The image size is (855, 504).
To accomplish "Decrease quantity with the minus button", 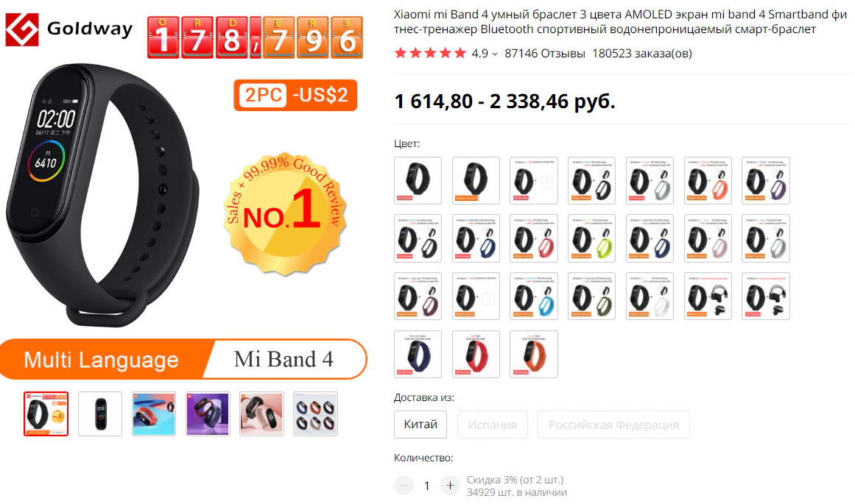I will tap(404, 486).
